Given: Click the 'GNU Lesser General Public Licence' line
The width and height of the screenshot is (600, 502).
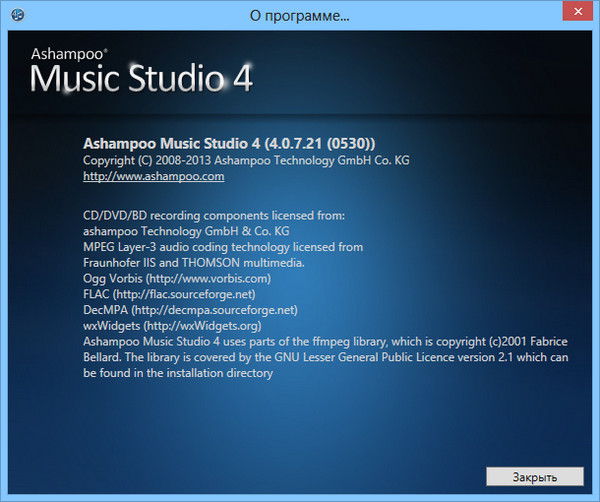Looking at the screenshot, I should click(326, 357).
